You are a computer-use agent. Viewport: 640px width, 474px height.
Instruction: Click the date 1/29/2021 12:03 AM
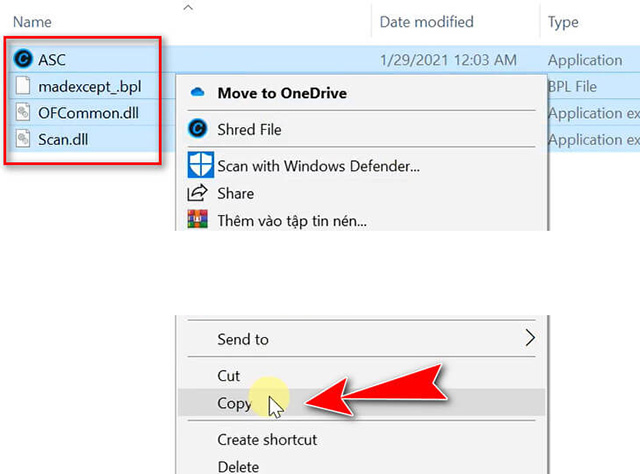[x=448, y=60]
